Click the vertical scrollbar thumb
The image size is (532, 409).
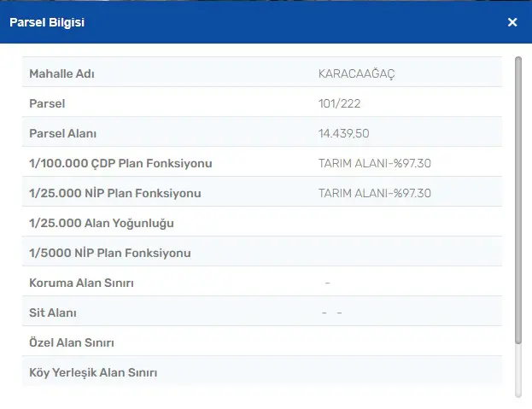click(x=517, y=200)
